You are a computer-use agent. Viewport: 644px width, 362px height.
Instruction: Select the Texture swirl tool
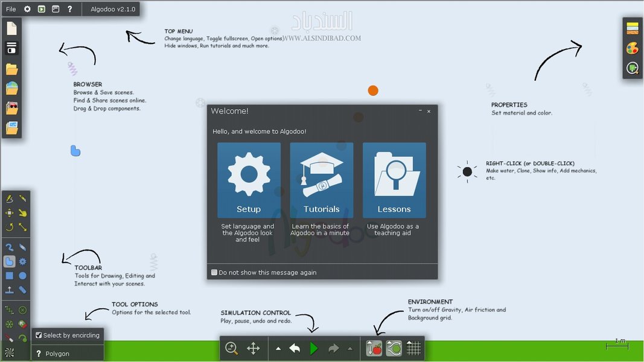(10, 352)
